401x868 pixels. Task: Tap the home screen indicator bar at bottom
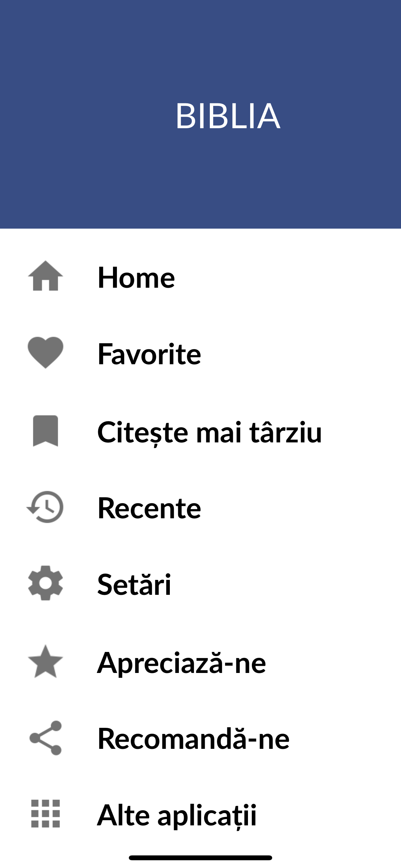point(200,858)
